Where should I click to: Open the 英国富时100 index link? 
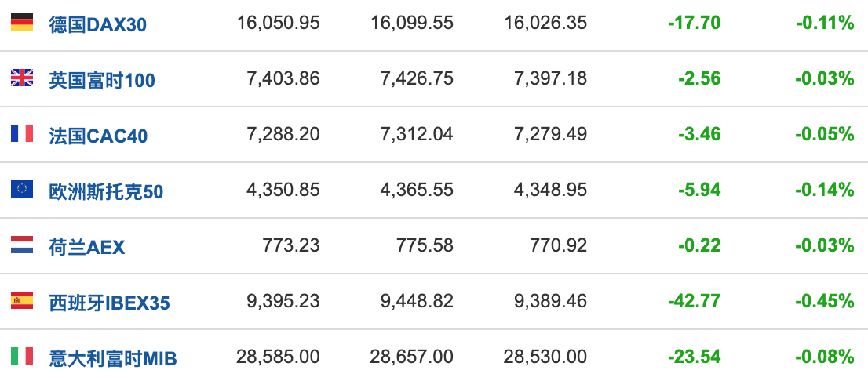(102, 80)
